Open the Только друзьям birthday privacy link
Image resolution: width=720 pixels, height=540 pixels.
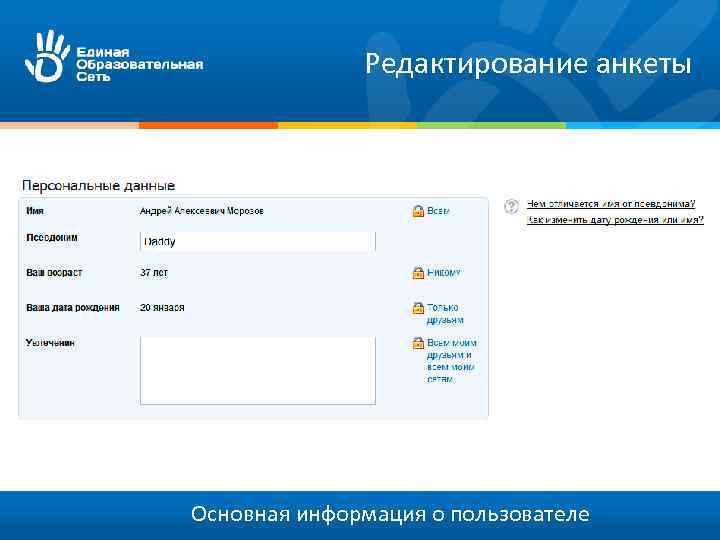(445, 314)
